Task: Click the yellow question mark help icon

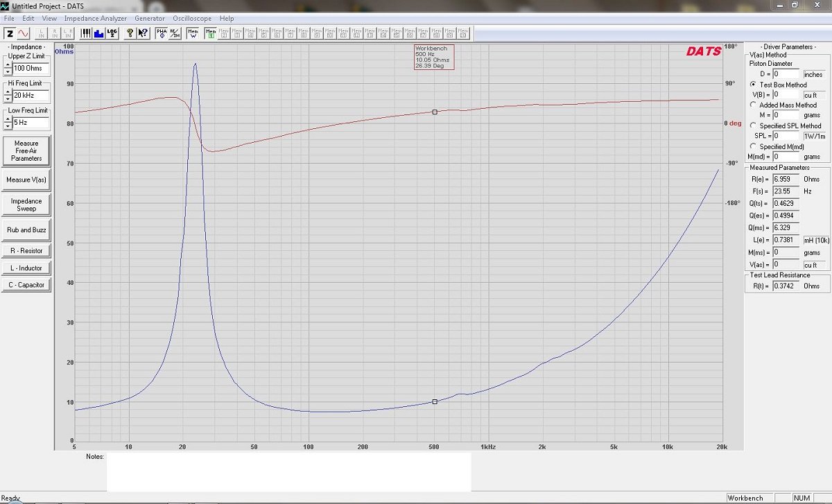Action: (130, 33)
